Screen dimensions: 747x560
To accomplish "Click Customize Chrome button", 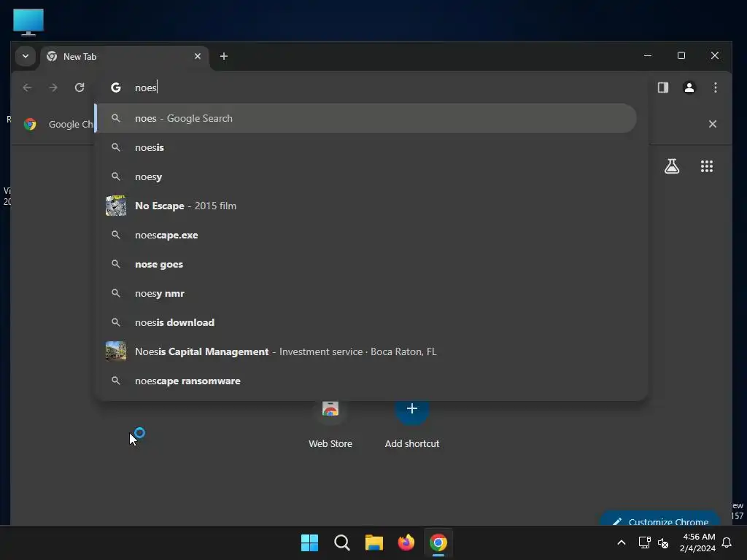I will click(659, 519).
